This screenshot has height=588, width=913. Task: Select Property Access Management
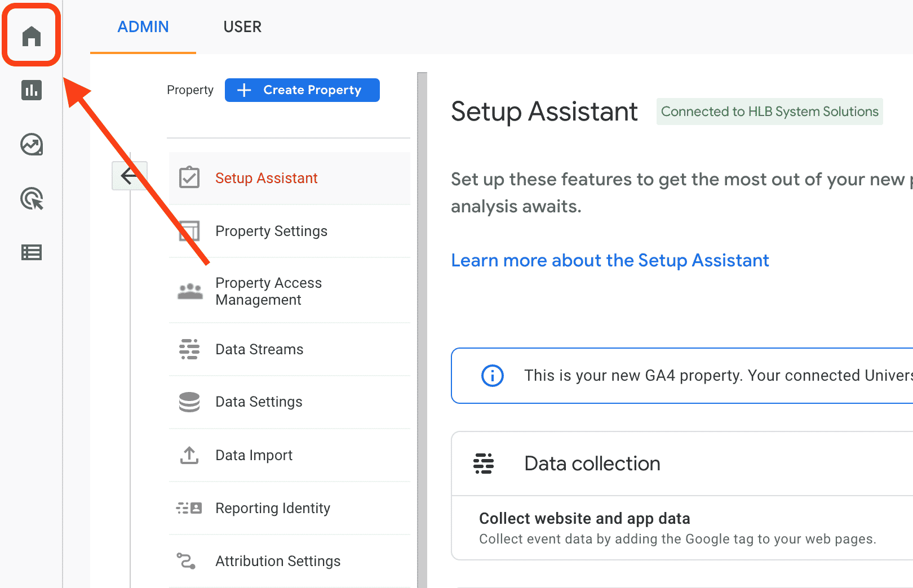point(269,291)
